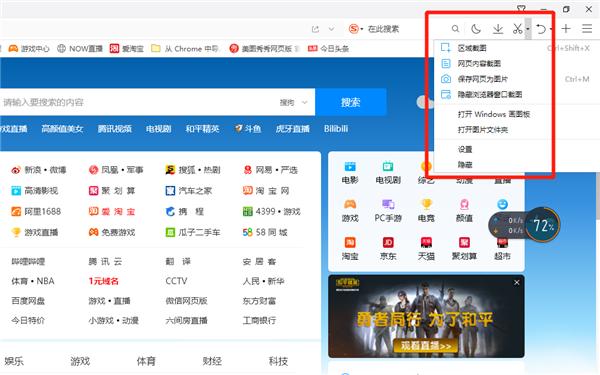Open the downloads arrow icon
Image resolution: width=600 pixels, height=375 pixels.
click(497, 29)
